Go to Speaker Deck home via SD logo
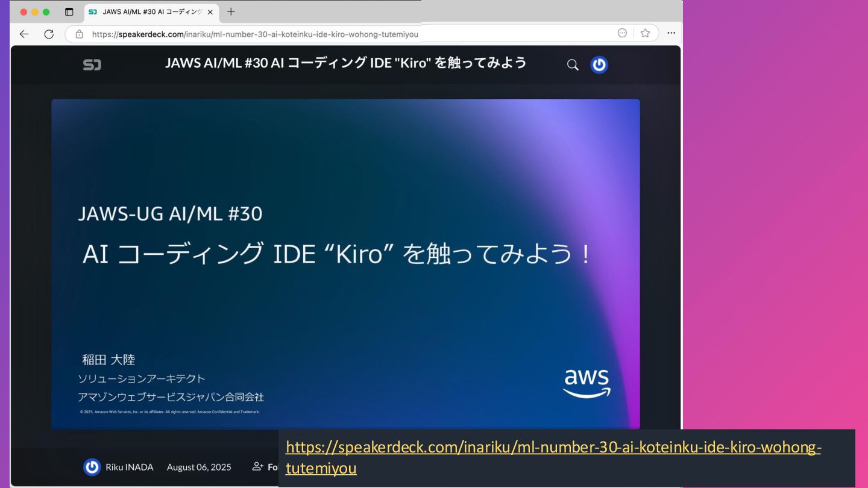This screenshot has height=488, width=868. (92, 64)
